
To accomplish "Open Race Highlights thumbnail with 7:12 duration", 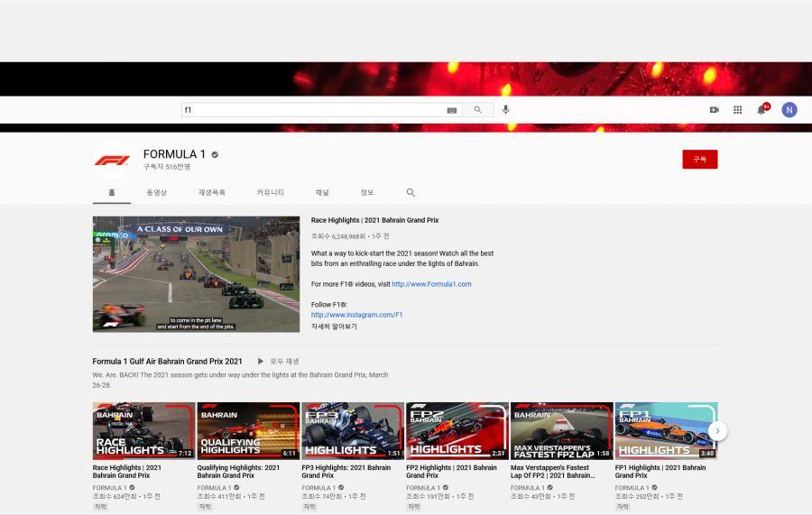I will tap(144, 430).
